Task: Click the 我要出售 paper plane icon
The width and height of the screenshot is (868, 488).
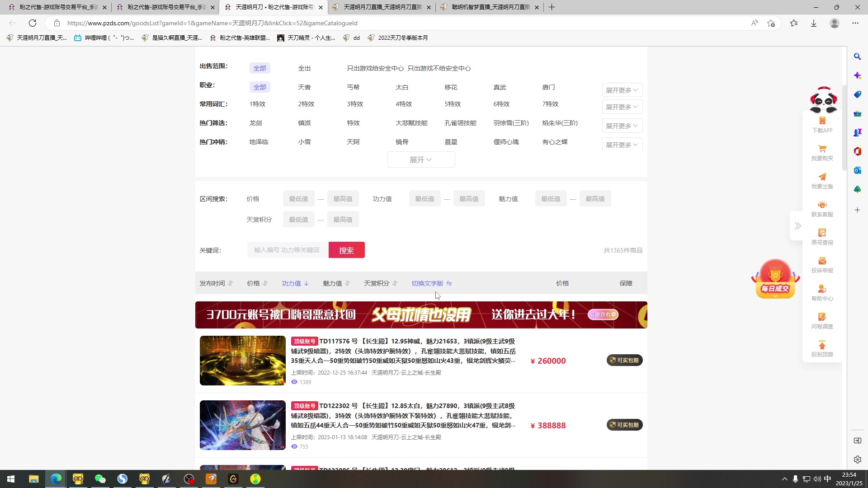Action: [x=822, y=181]
